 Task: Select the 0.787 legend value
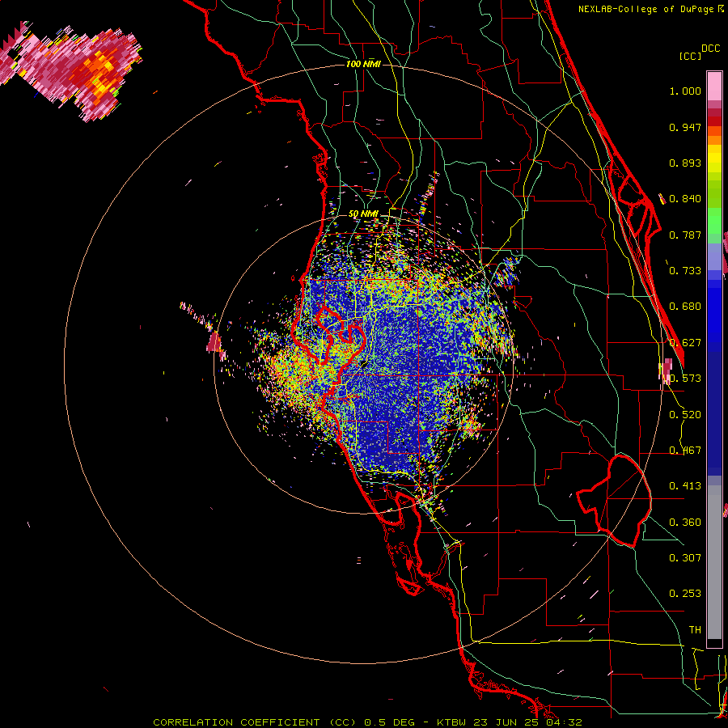click(x=685, y=235)
